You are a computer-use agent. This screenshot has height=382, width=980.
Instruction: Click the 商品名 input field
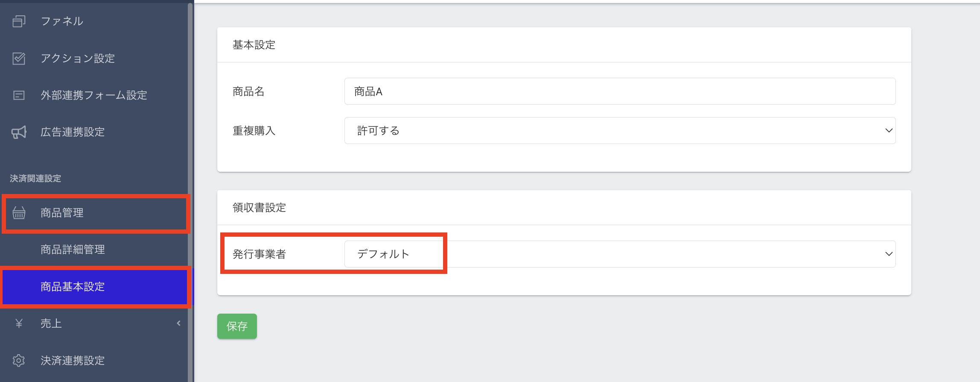[620, 91]
